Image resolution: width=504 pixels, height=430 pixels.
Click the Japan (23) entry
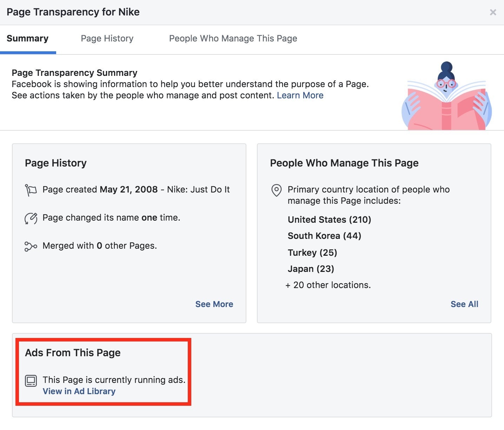(x=311, y=269)
